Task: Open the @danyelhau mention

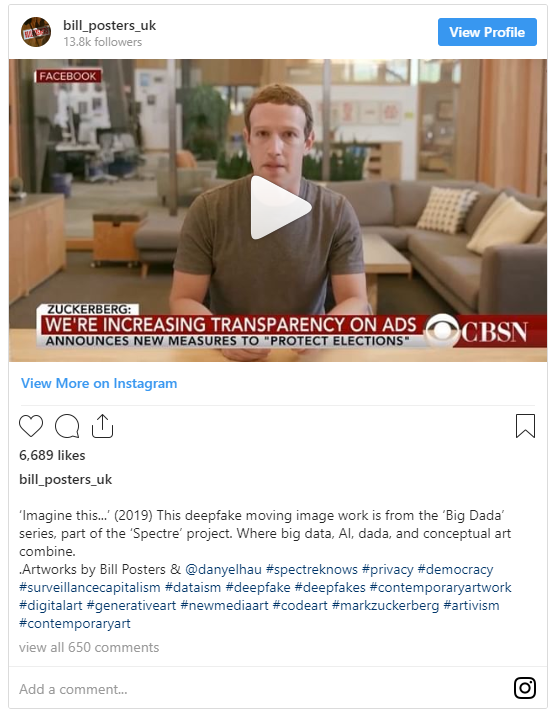Action: (223, 570)
